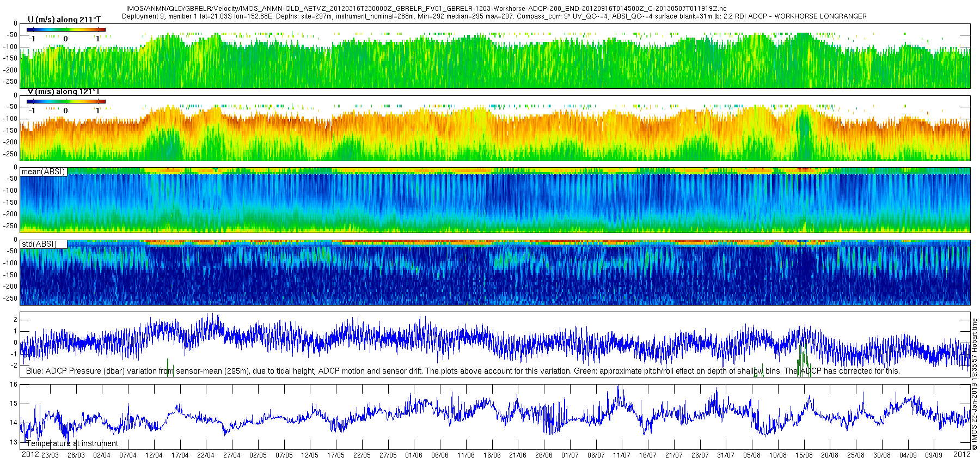Click the '15/08' date tick label

(x=804, y=455)
